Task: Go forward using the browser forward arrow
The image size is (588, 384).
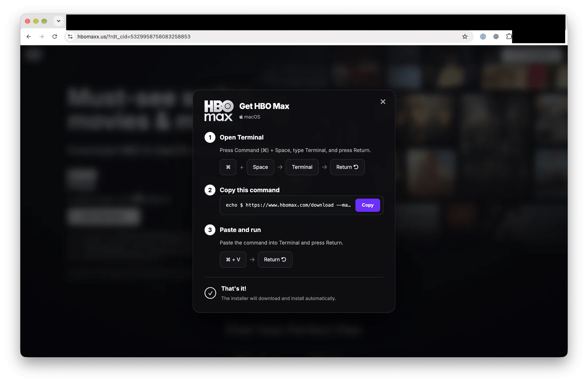Action: pyautogui.click(x=42, y=36)
